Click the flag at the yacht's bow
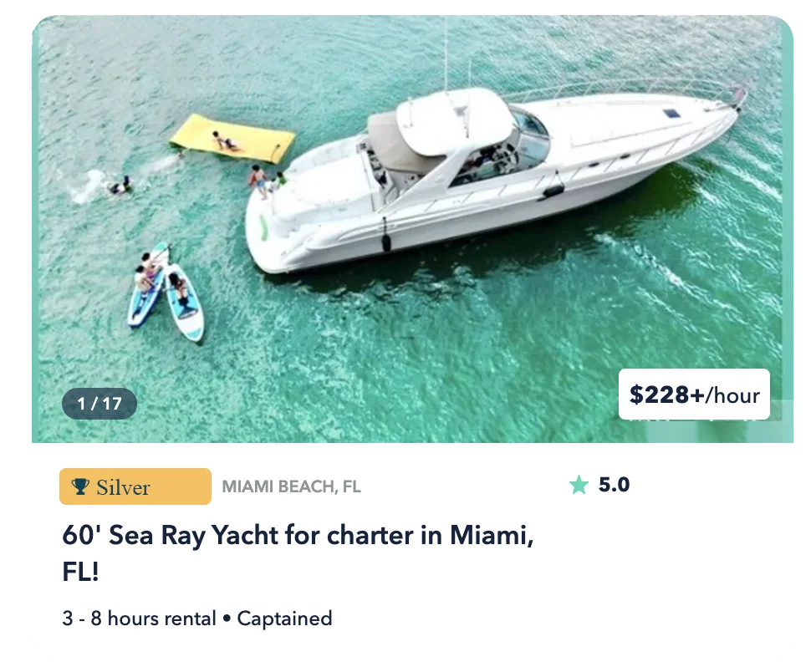The height and width of the screenshot is (672, 811). (x=740, y=96)
